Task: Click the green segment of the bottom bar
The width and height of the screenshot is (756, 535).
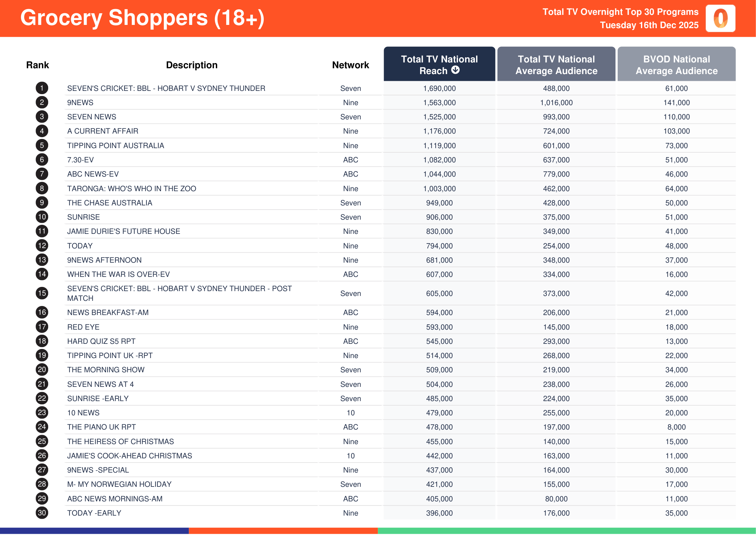Action: (567, 530)
